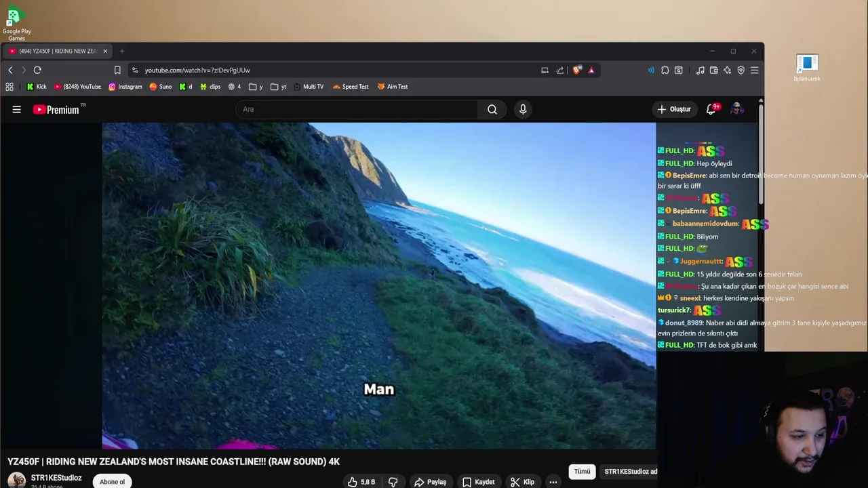Open the 'd' Kick bookmark
This screenshot has height=488, width=868.
point(186,87)
